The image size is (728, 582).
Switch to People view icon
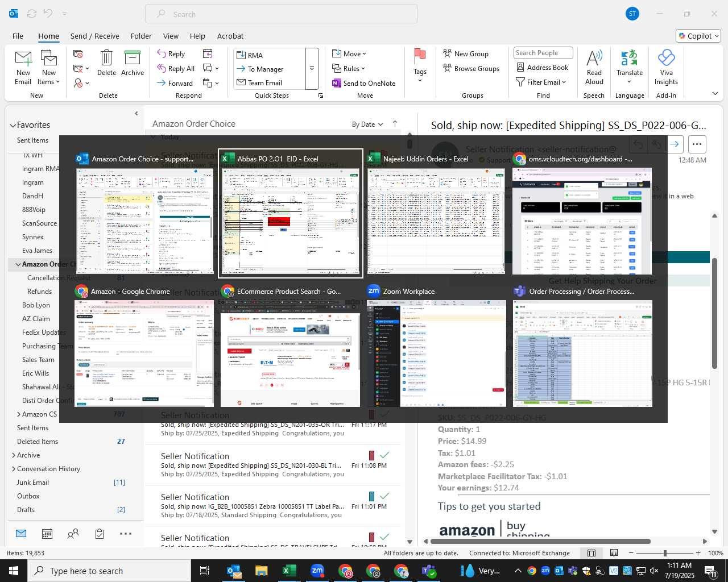coord(73,534)
